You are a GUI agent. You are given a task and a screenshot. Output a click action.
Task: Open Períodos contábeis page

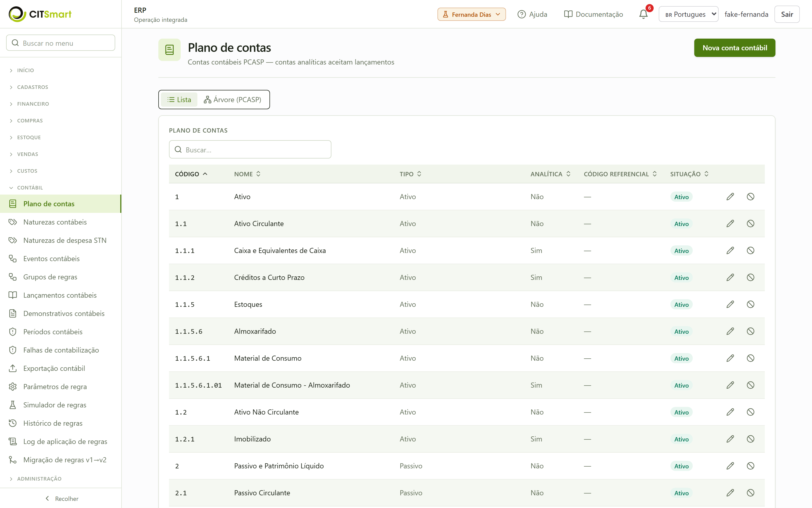point(61,332)
